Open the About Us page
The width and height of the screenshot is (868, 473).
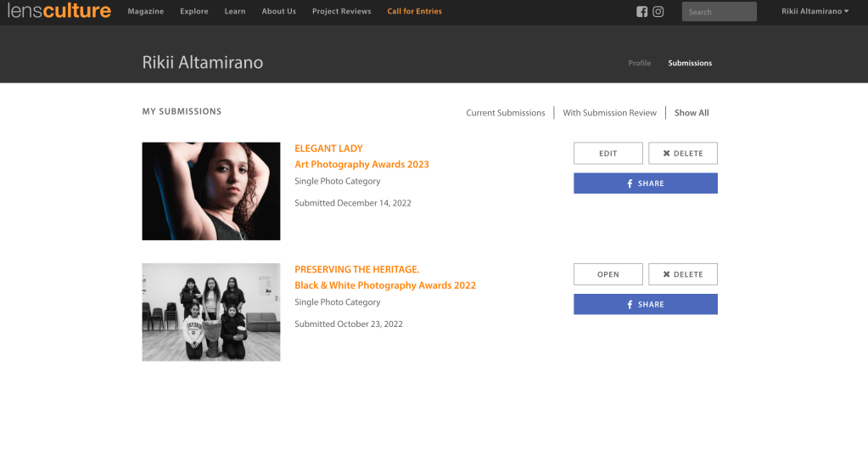click(x=278, y=12)
